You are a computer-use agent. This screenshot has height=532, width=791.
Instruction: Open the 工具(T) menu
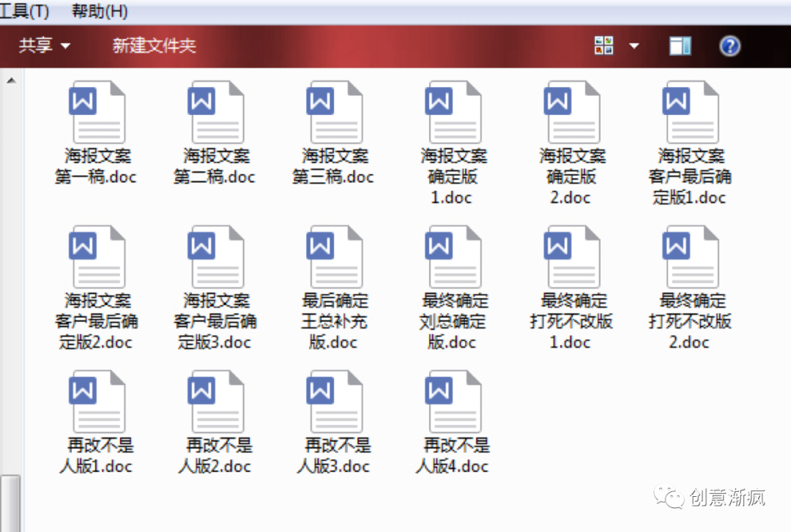coord(24,11)
